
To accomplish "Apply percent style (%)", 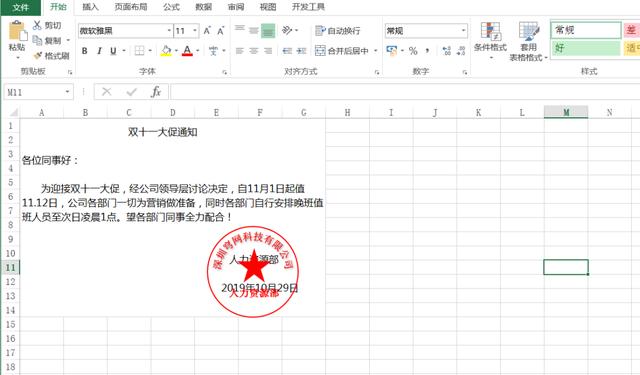I will 413,51.
